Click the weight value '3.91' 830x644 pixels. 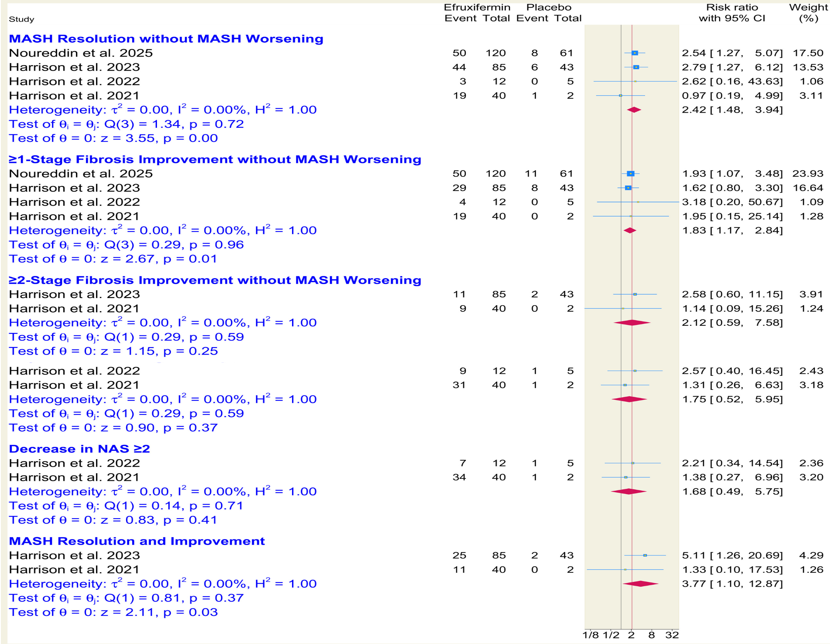pyautogui.click(x=811, y=294)
